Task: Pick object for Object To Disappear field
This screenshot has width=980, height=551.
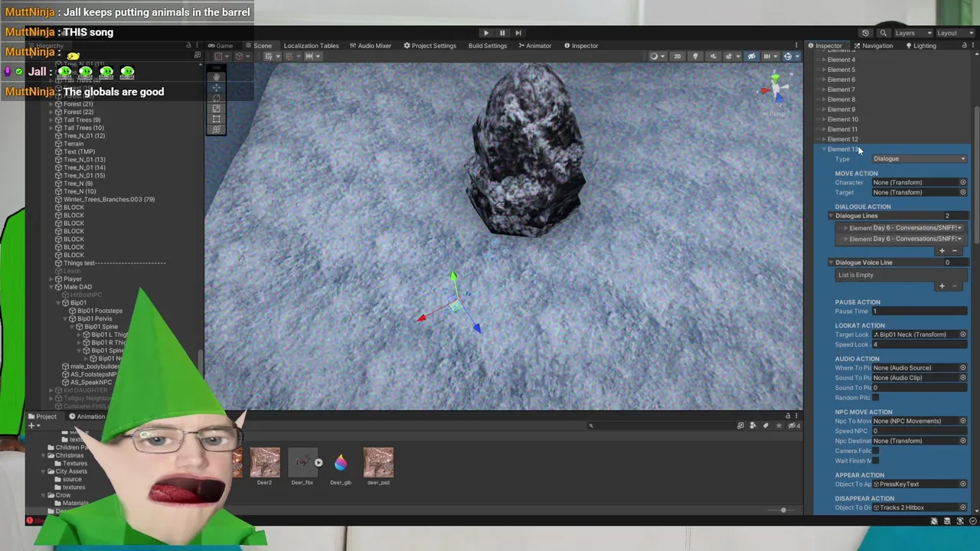Action: point(963,507)
